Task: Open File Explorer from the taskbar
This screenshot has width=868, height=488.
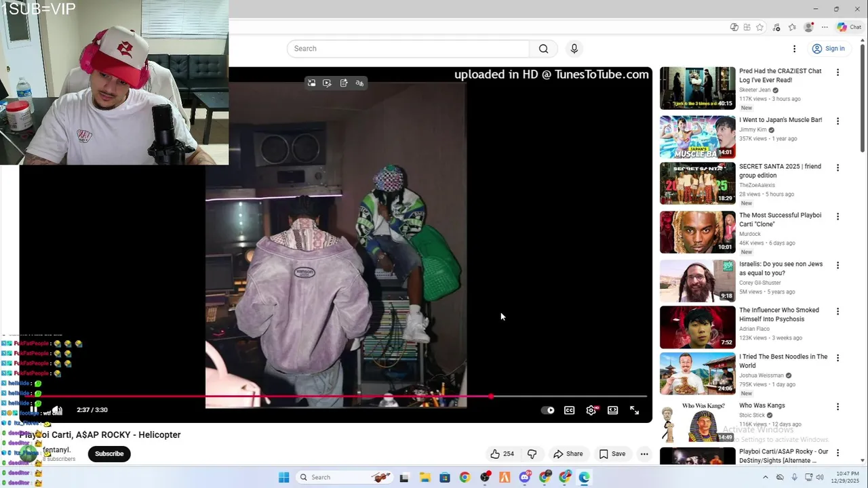Action: [x=425, y=477]
